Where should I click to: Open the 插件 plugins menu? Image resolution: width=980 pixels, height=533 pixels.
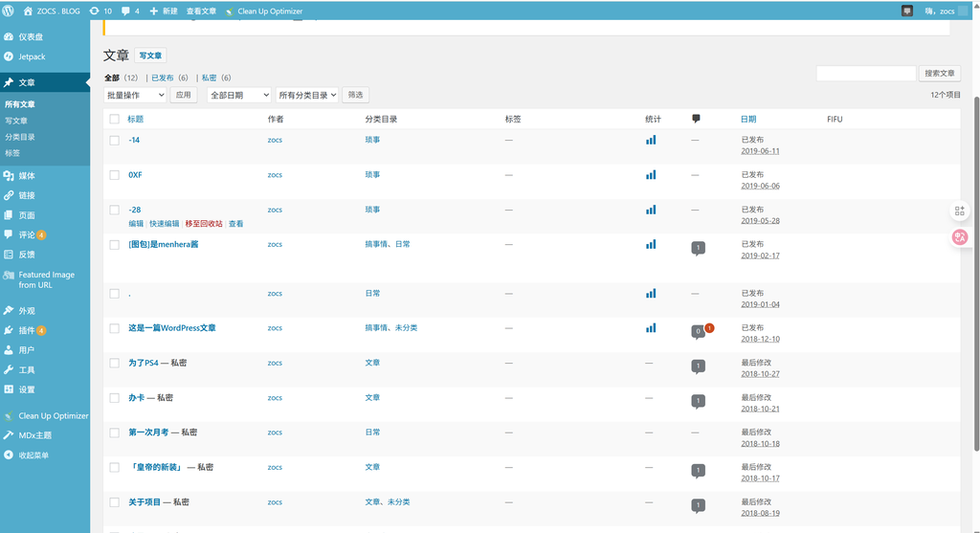coord(26,330)
